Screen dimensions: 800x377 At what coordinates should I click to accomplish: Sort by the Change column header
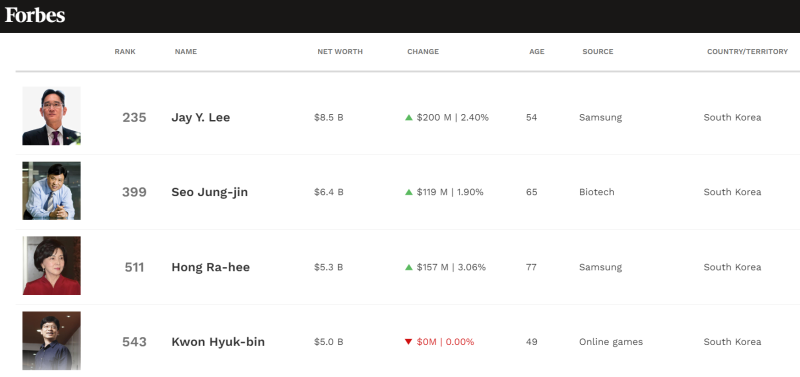(423, 52)
